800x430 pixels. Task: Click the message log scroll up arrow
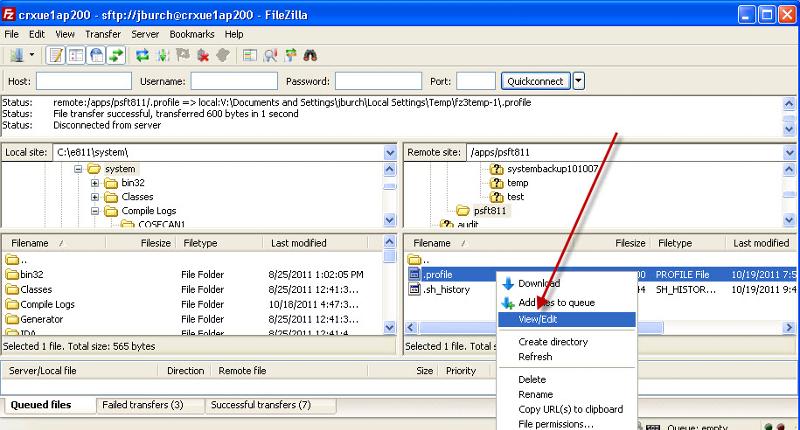click(789, 104)
